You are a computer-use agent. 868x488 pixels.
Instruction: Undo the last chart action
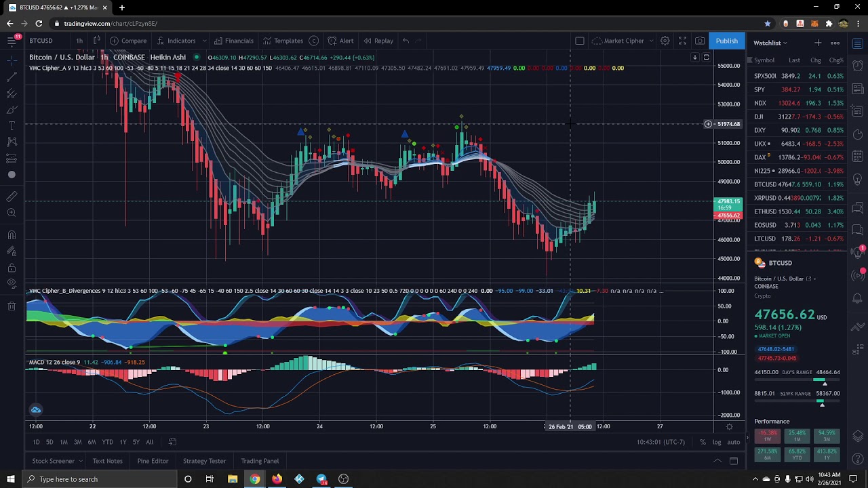point(406,41)
